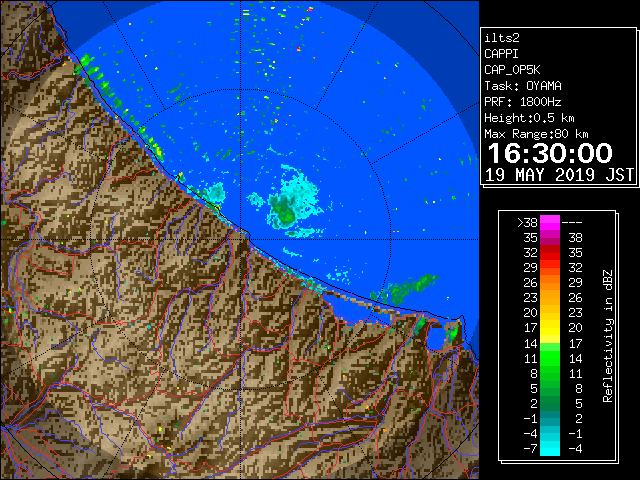Click the 'CAP_OP5K' text
Image resolution: width=640 pixels, height=480 pixels.
(x=512, y=70)
